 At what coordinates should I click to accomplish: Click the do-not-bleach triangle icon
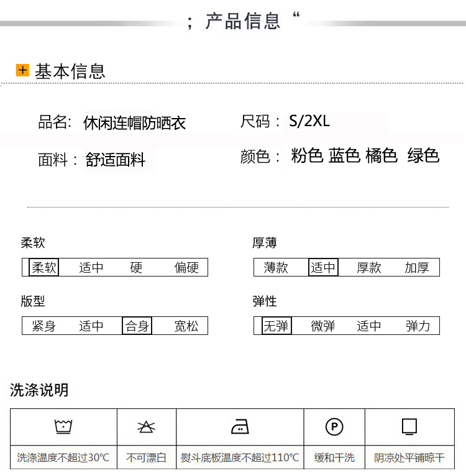(x=146, y=427)
